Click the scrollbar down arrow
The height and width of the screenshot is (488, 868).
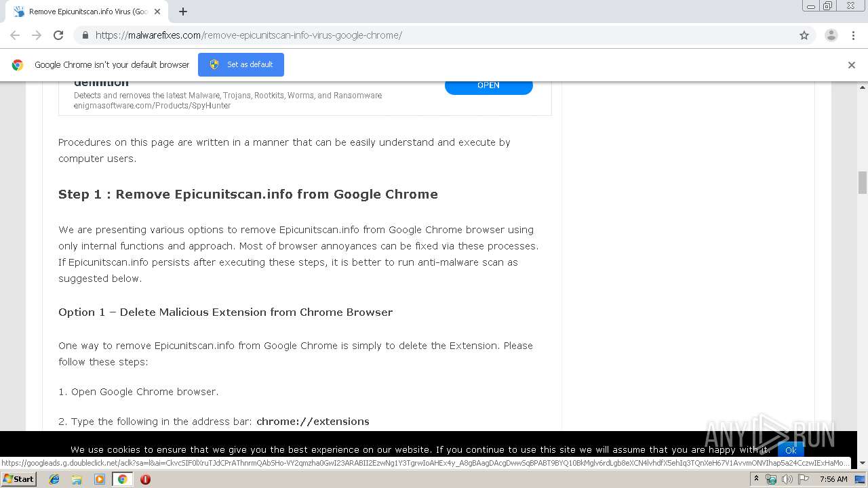(x=863, y=463)
